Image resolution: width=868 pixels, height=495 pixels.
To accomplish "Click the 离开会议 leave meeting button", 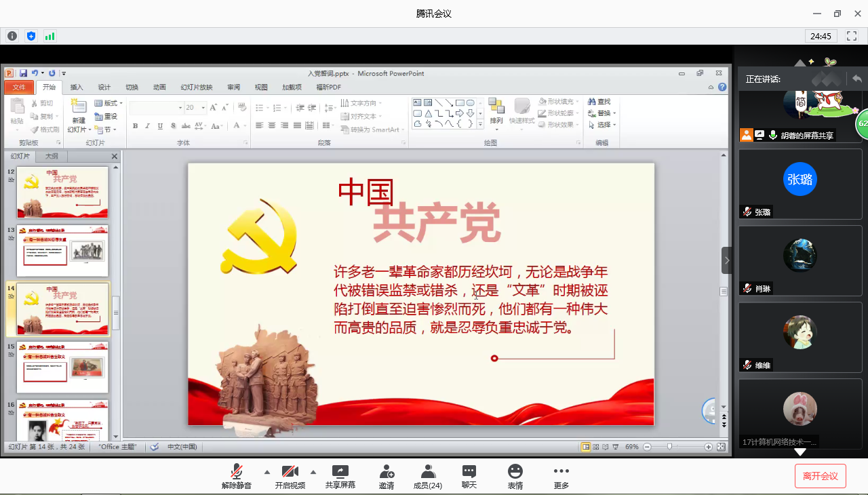I will tap(821, 476).
